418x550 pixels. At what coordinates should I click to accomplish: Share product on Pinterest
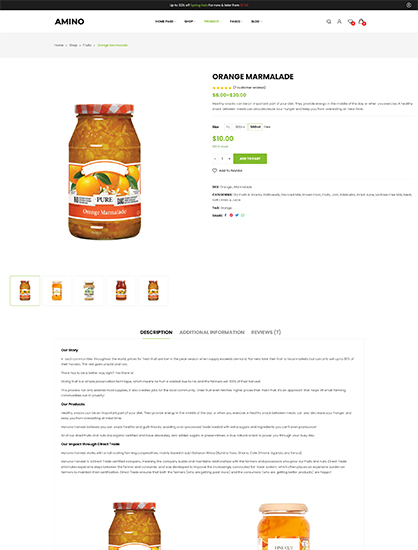pos(231,215)
